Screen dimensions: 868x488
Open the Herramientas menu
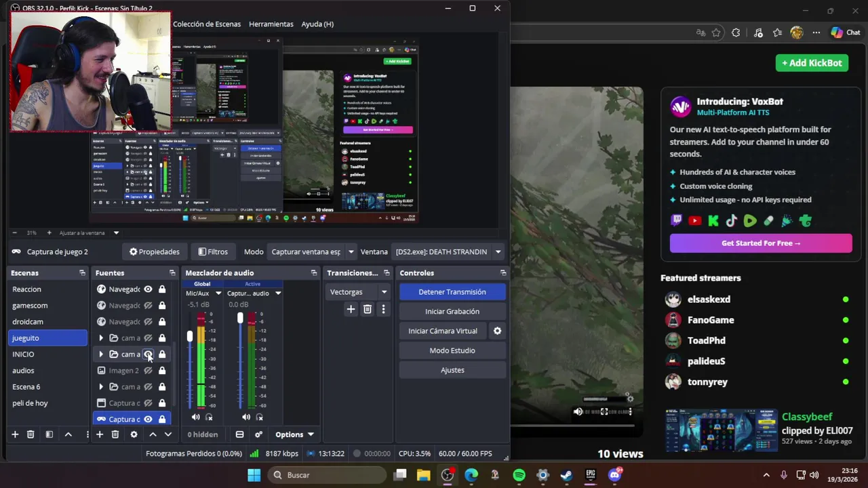tap(271, 24)
